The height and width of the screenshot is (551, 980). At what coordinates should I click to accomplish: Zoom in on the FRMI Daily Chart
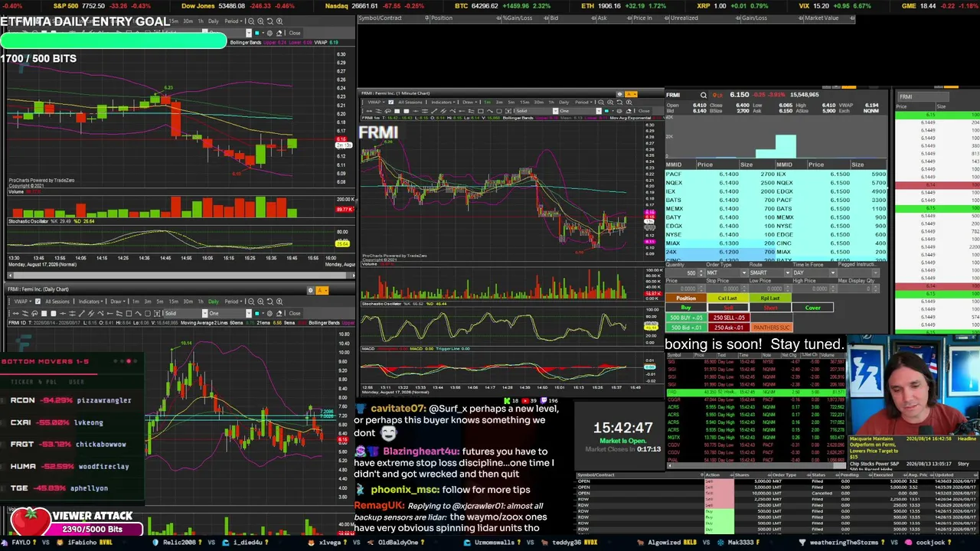[260, 302]
